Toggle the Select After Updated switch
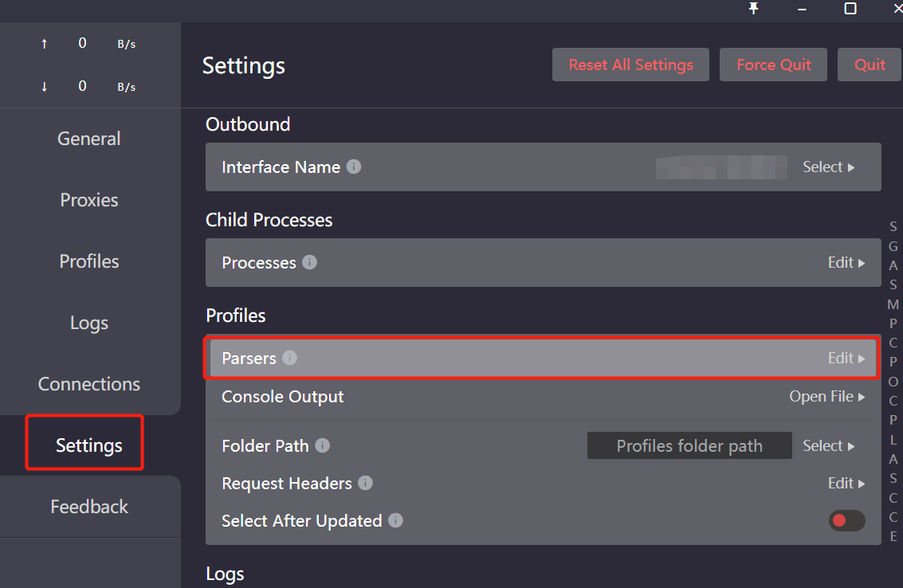Screen dimensions: 903x588 click(x=846, y=521)
